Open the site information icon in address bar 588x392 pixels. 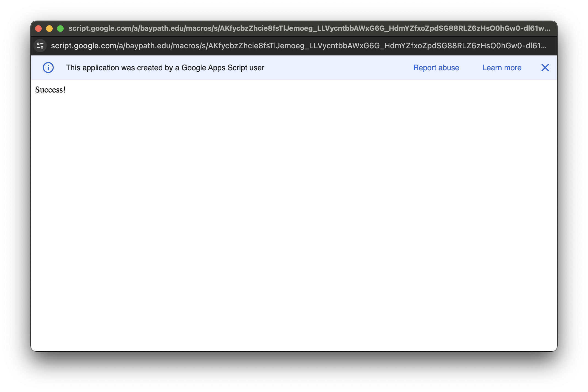click(x=40, y=46)
